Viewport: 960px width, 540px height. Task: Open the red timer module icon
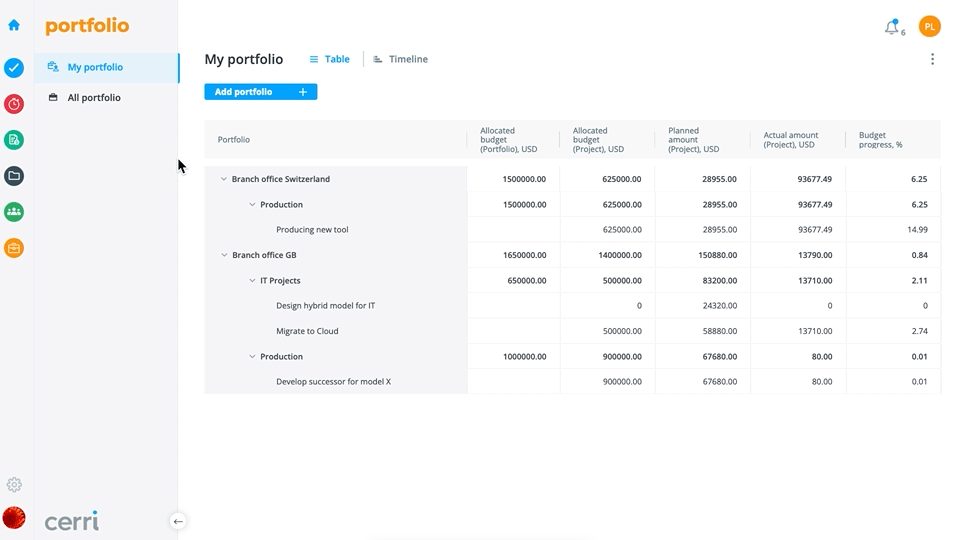[14, 104]
